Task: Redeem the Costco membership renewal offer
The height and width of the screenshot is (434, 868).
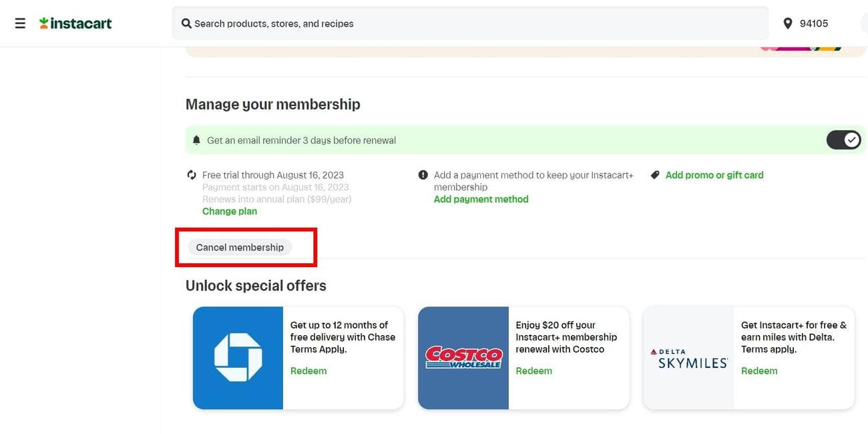Action: point(533,371)
